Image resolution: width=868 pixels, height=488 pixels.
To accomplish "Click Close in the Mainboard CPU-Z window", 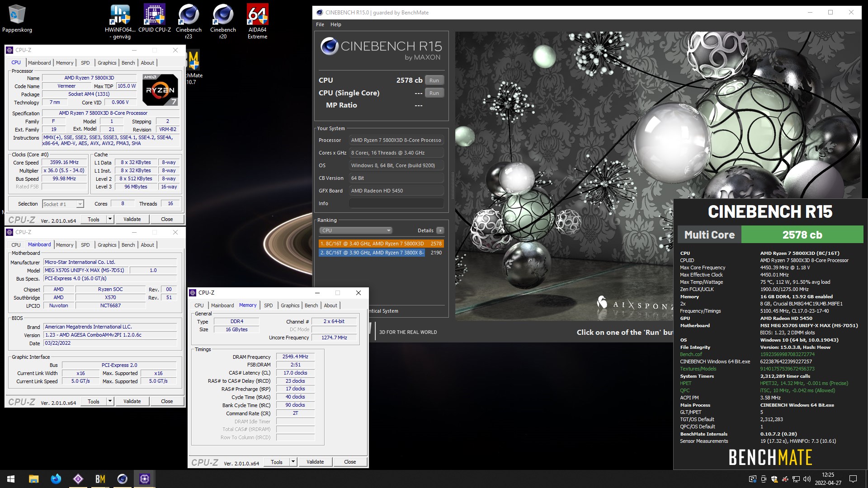I will click(x=167, y=401).
